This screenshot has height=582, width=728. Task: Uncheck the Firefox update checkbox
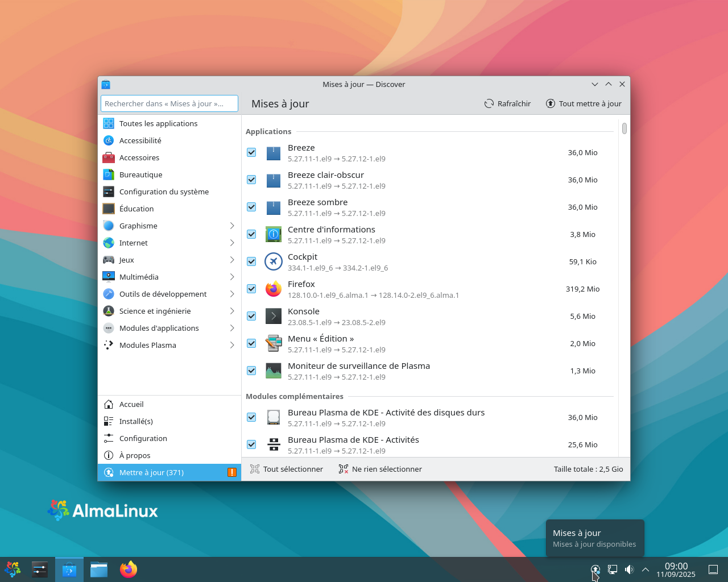[251, 289]
